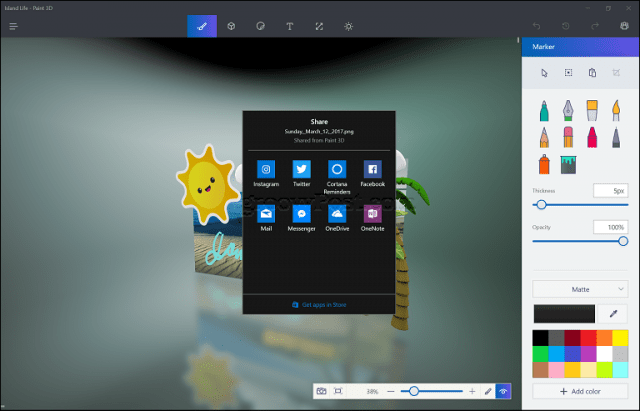
Task: Choose the black color swatch
Action: click(540, 338)
